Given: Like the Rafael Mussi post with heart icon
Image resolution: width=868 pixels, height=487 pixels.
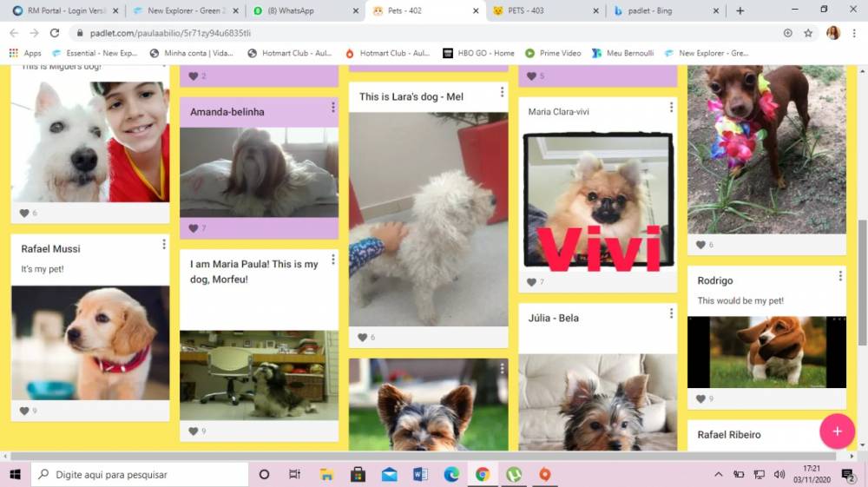Looking at the screenshot, I should (x=24, y=411).
